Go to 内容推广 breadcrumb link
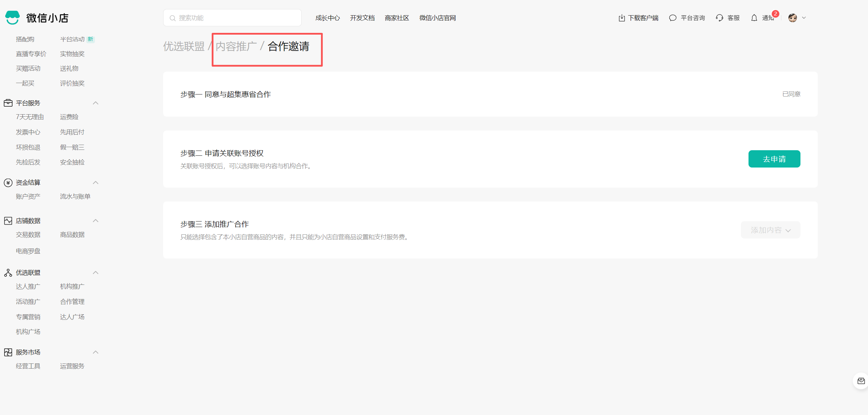 (x=236, y=46)
